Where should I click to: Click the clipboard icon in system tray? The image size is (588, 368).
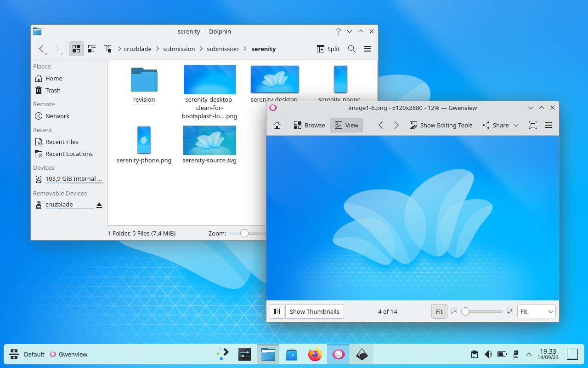pos(474,354)
